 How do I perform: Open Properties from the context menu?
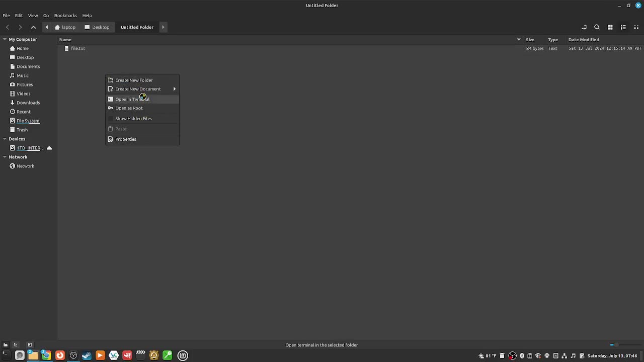[x=142, y=139]
